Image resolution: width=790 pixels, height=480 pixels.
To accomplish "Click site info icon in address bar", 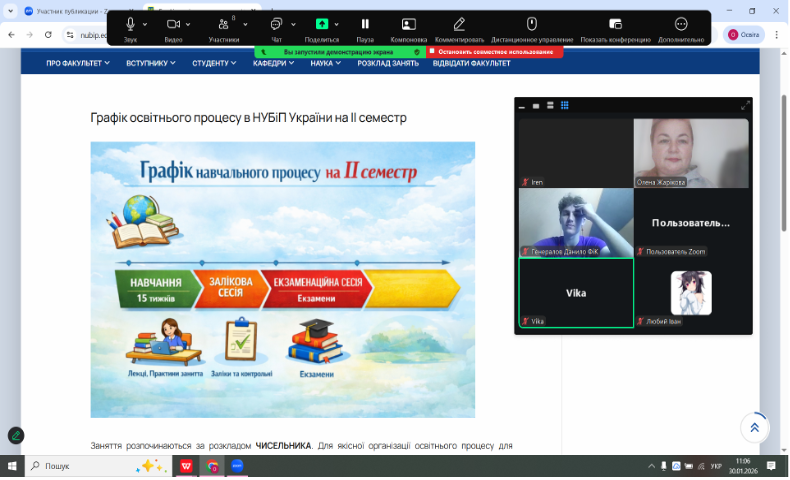I will [x=71, y=35].
